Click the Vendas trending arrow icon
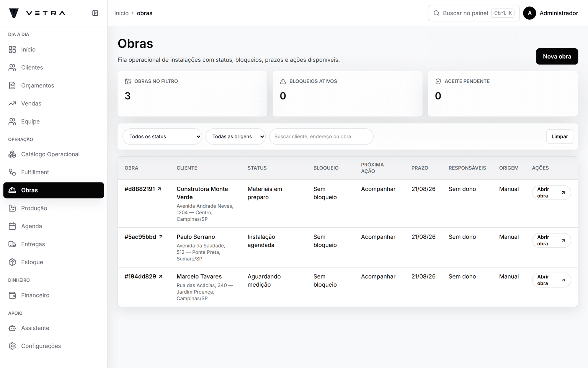The image size is (588, 368). pyautogui.click(x=12, y=103)
